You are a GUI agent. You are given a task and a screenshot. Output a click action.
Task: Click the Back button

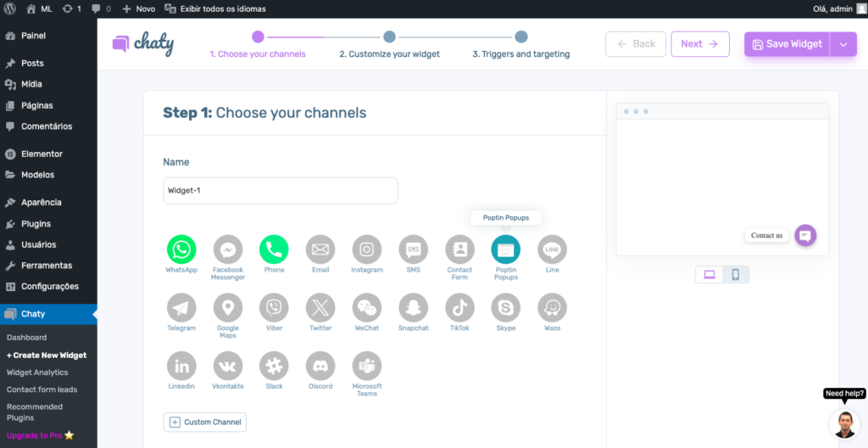tap(636, 44)
